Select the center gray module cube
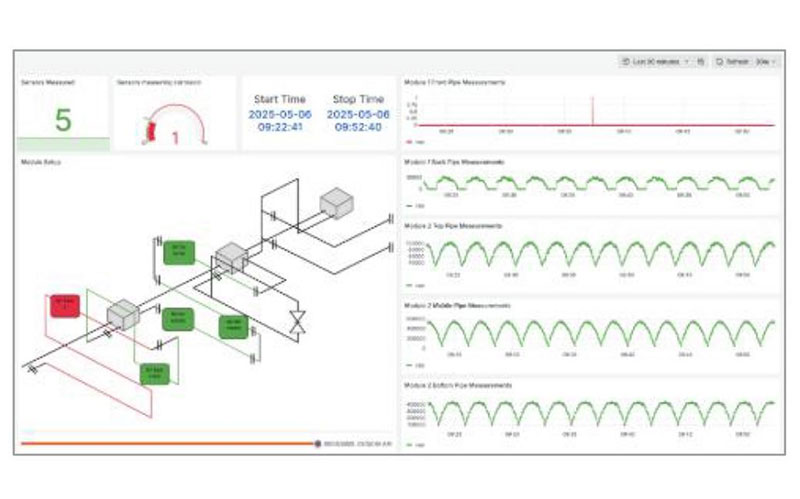This screenshot has height=499, width=800. click(x=231, y=257)
